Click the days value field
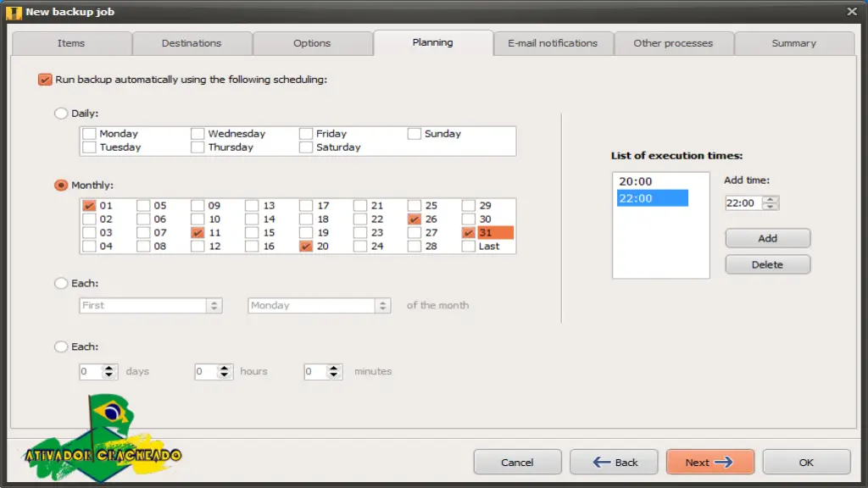This screenshot has width=868, height=488. point(92,372)
